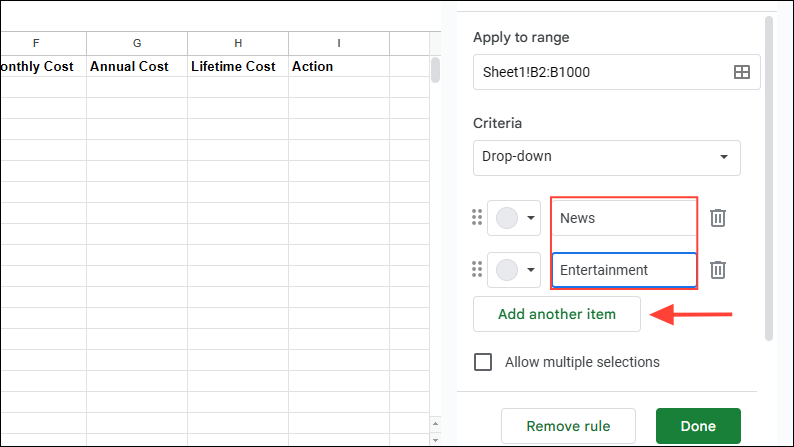Open the Drop-down criteria selector
The height and width of the screenshot is (447, 794).
point(607,158)
